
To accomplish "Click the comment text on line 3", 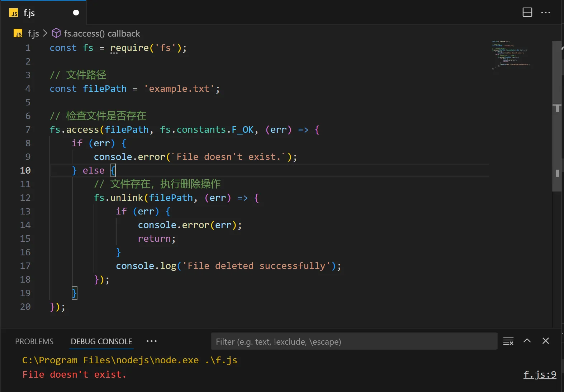I will pos(78,75).
